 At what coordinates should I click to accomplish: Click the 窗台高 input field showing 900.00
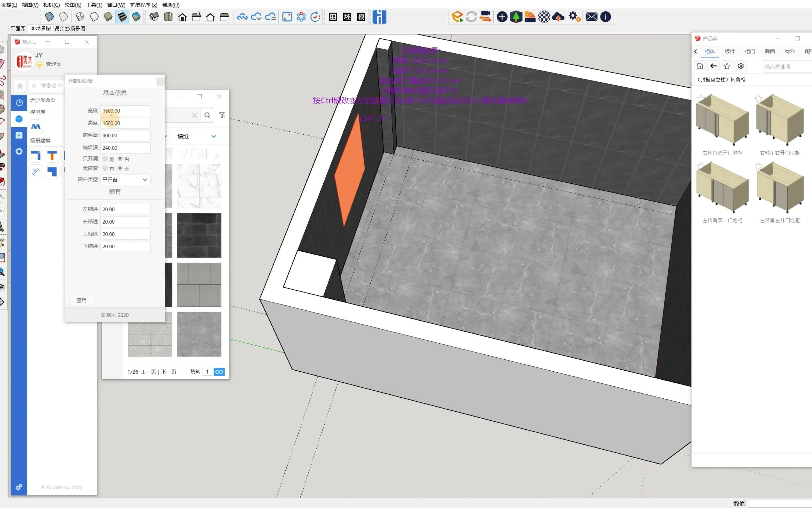click(125, 135)
